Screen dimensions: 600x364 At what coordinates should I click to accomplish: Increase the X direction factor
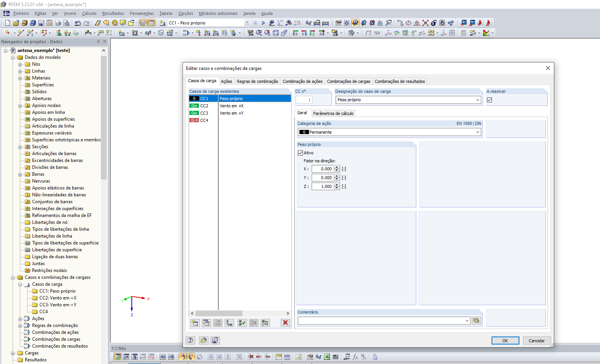click(337, 167)
